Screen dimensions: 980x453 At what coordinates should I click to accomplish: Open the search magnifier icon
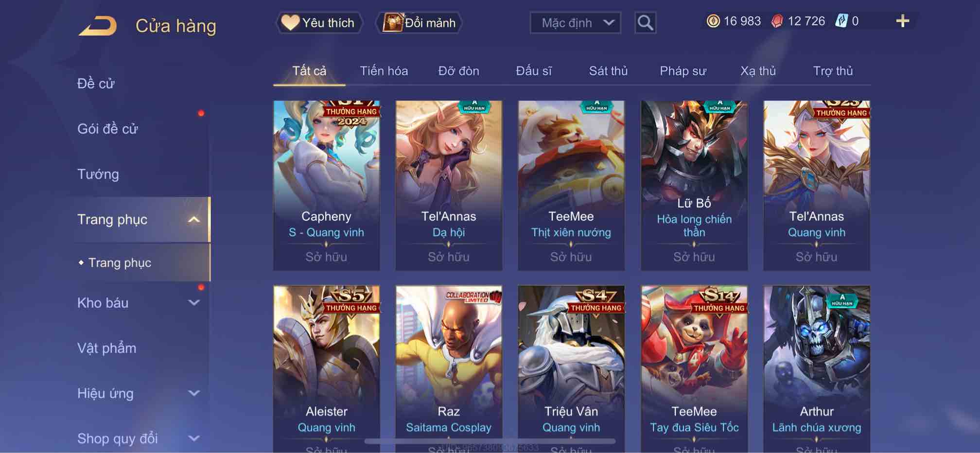[x=645, y=23]
